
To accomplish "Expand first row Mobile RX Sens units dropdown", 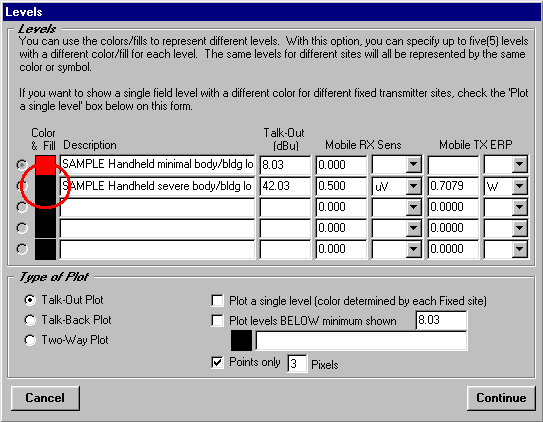I will tap(413, 164).
